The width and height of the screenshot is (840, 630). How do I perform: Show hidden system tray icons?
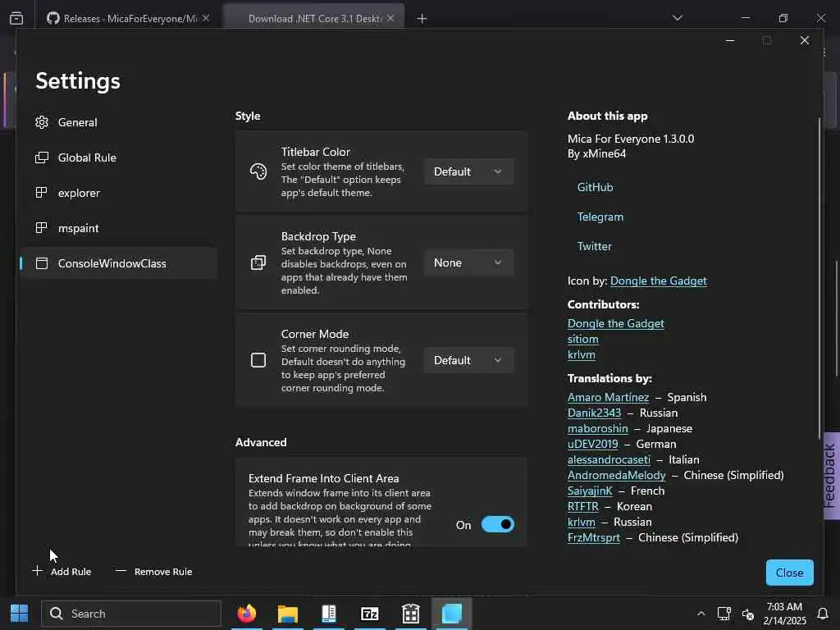701,614
